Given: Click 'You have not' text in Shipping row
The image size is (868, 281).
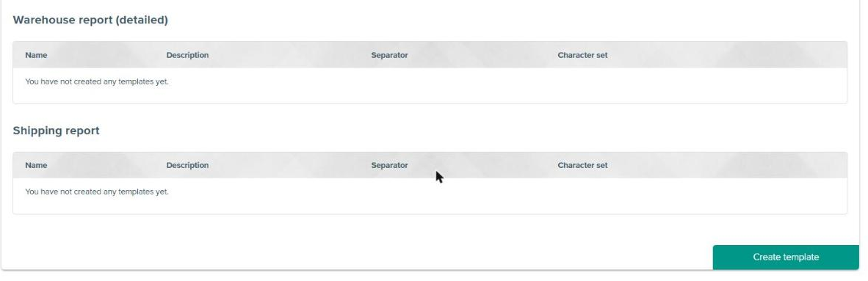Looking at the screenshot, I should tap(46, 192).
